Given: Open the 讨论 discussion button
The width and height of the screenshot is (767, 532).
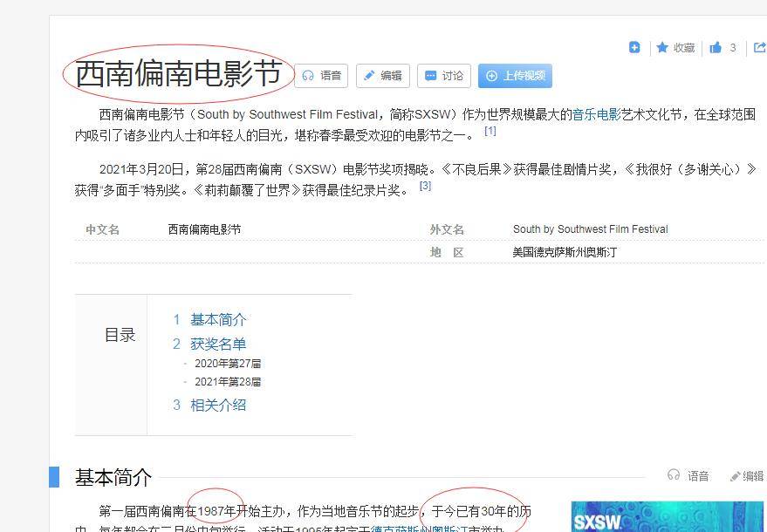Looking at the screenshot, I should click(443, 76).
